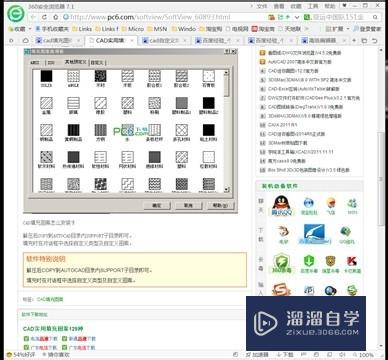Click the green 360 browser logo
Screen dimensions: 388x360
[16, 14]
